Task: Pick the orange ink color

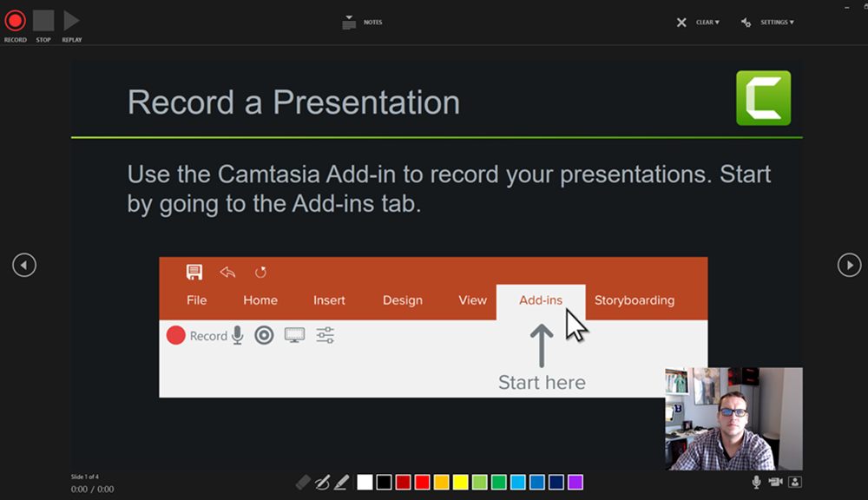Action: (441, 483)
